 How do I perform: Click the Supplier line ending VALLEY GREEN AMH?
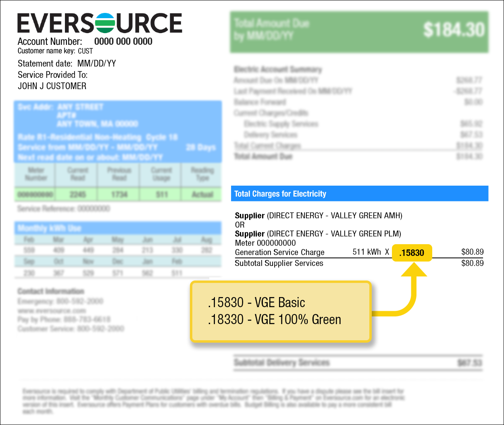tap(319, 216)
